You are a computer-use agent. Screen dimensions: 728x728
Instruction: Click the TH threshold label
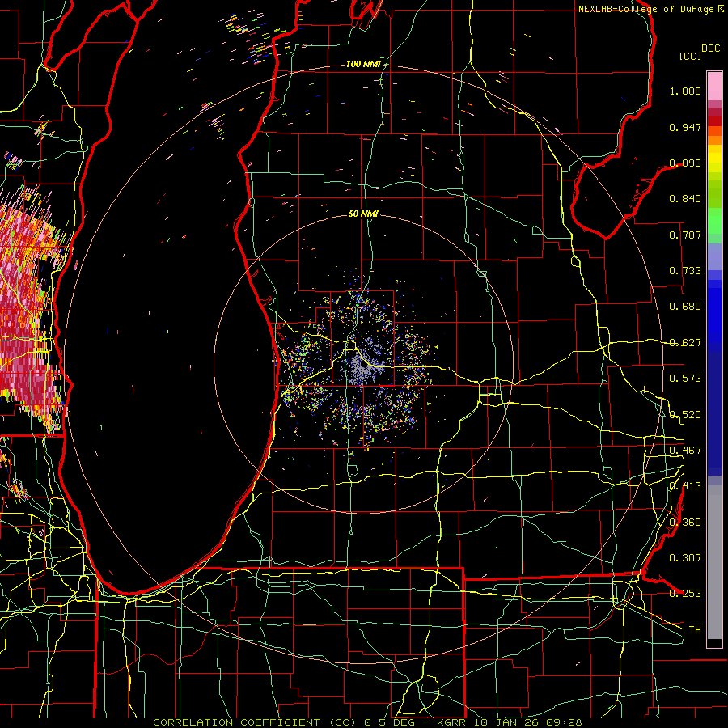coord(695,630)
